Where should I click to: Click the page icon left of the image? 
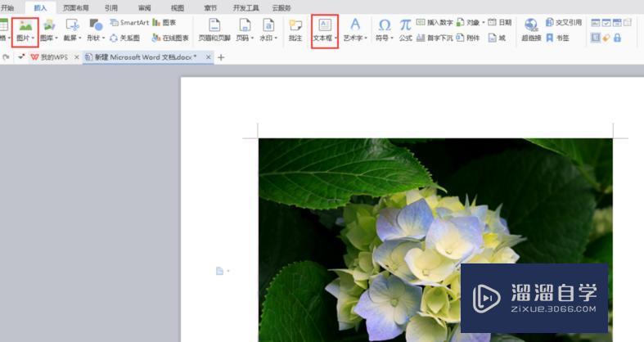[220, 271]
